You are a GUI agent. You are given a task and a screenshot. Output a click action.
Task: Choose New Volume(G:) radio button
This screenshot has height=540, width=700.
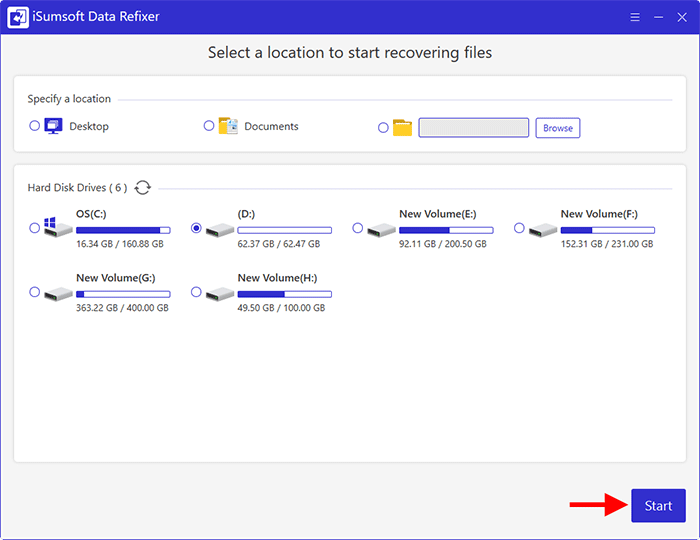(34, 292)
